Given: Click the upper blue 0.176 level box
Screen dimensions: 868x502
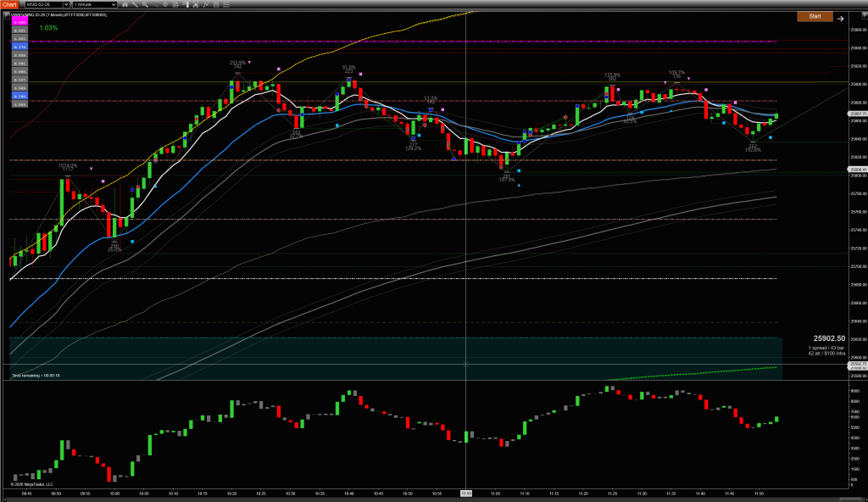Looking at the screenshot, I should [19, 47].
